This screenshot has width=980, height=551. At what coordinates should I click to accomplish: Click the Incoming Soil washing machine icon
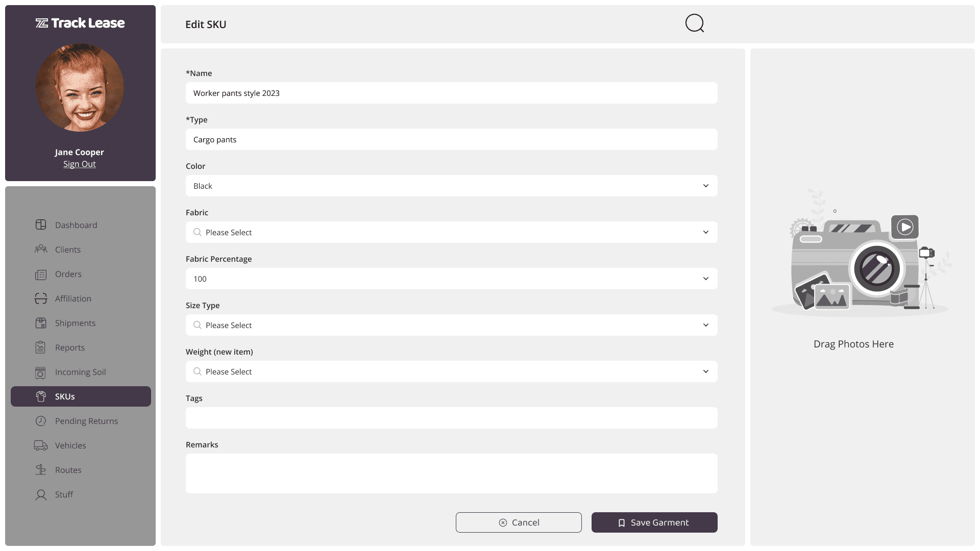click(41, 372)
